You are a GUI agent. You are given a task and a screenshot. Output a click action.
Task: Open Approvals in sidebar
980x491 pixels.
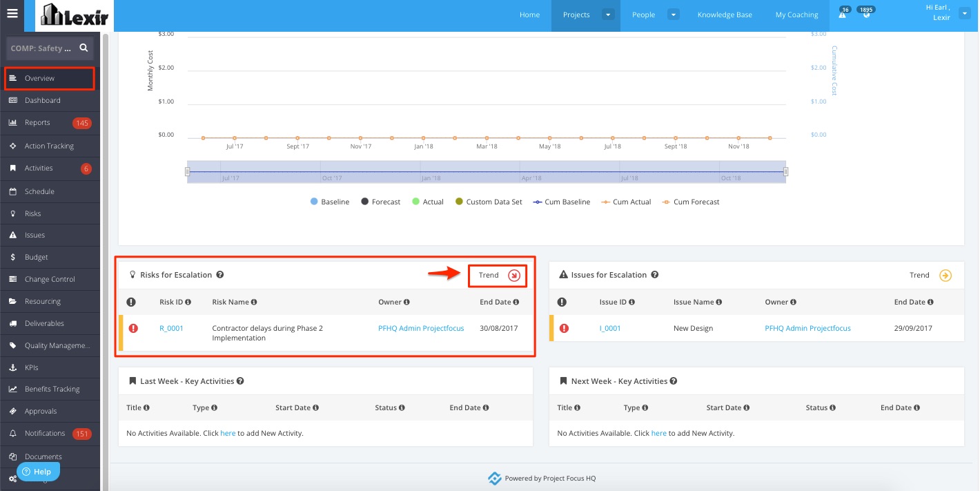click(x=50, y=412)
